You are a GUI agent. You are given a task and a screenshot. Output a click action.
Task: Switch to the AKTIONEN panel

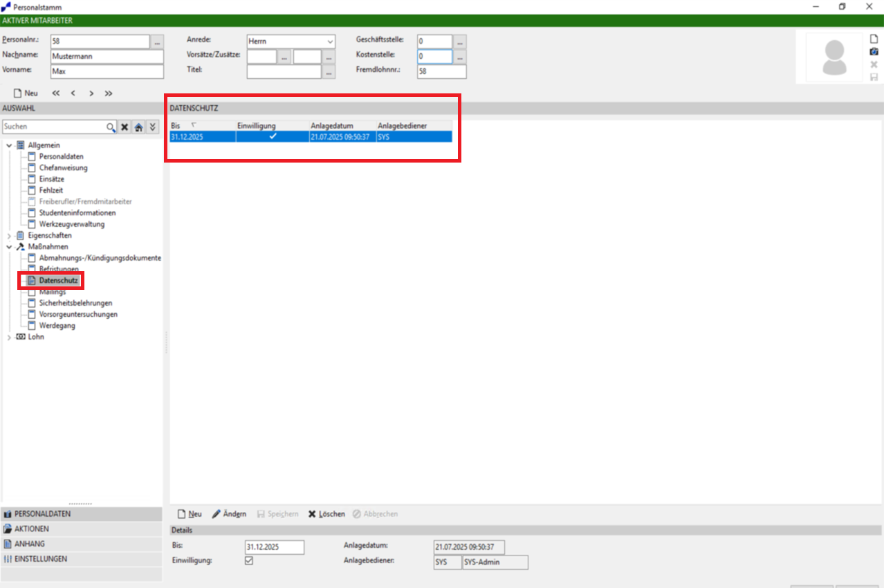(32, 529)
